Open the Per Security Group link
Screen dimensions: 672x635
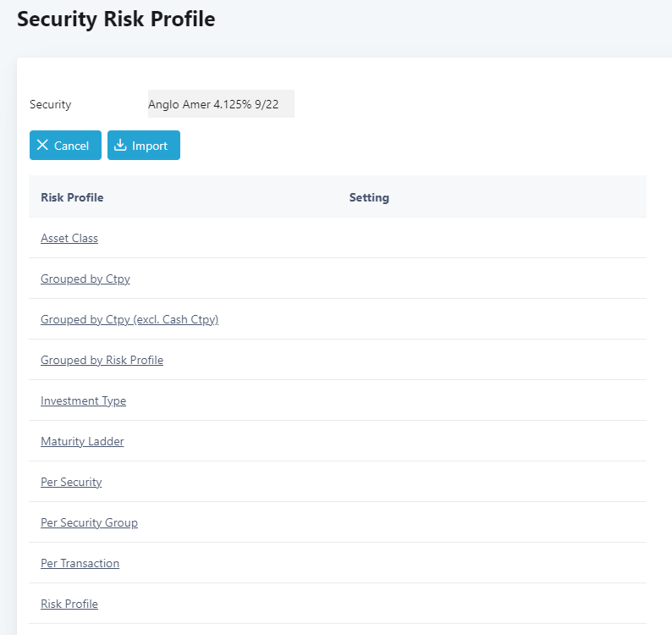(x=89, y=522)
